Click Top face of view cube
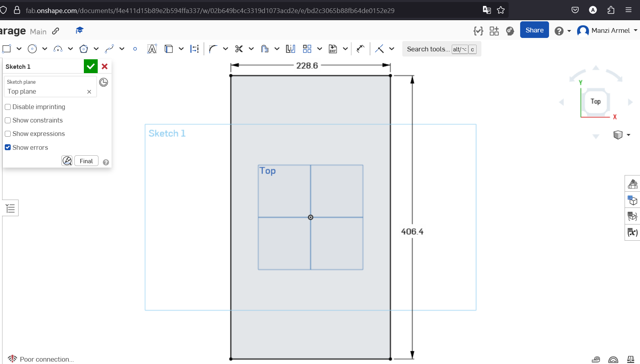The image size is (640, 364). [x=595, y=102]
